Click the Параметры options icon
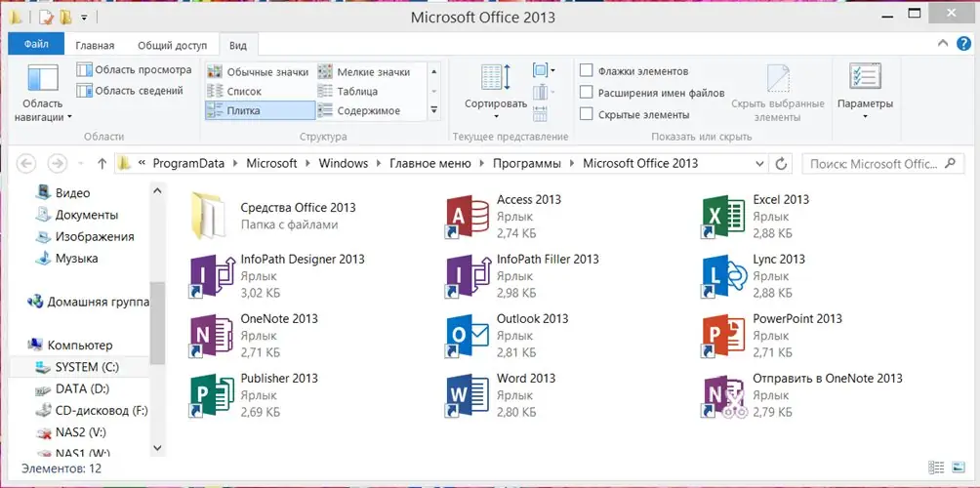This screenshot has height=488, width=980. tap(865, 76)
